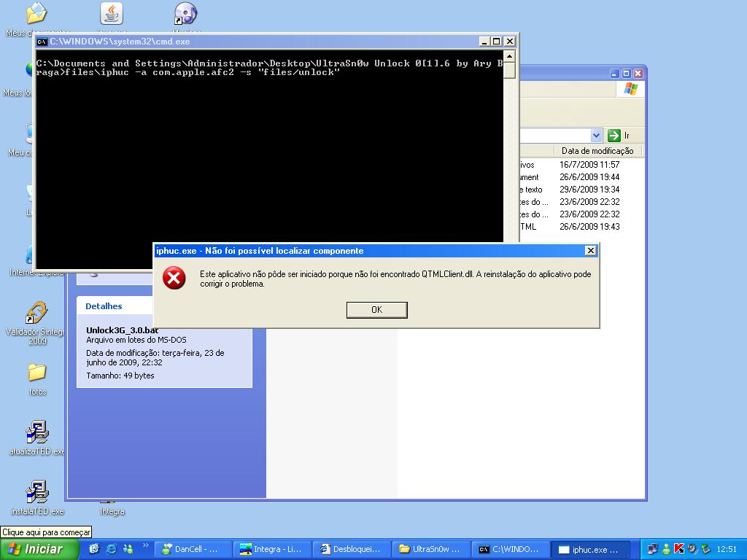747x560 pixels.
Task: Click the red error icon in the dialog
Action: [174, 278]
